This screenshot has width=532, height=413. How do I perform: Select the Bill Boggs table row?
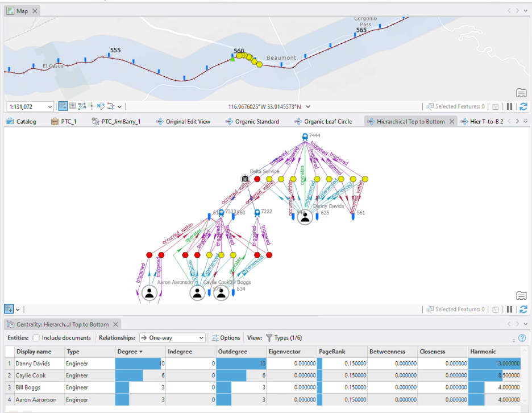263,387
